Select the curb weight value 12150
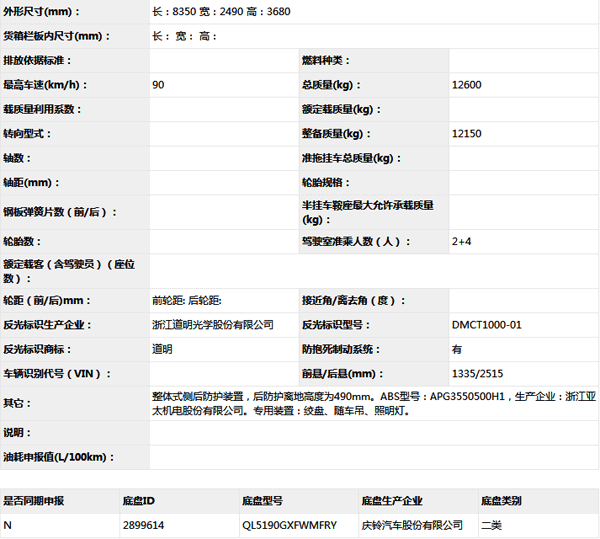Viewport: 600px width, 539px height. coord(467,134)
